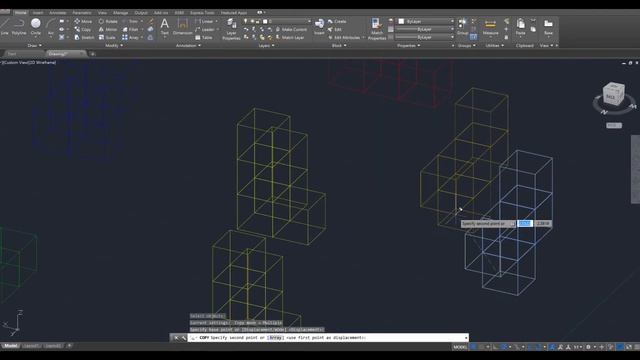Click the Fillet tool
This screenshot has width=640, height=360.
point(130,29)
